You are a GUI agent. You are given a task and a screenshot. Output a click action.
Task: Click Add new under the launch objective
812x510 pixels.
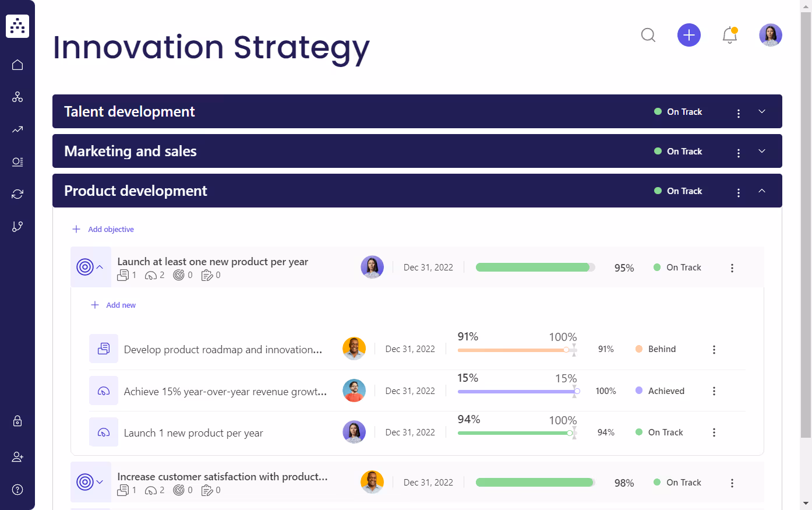(x=113, y=304)
